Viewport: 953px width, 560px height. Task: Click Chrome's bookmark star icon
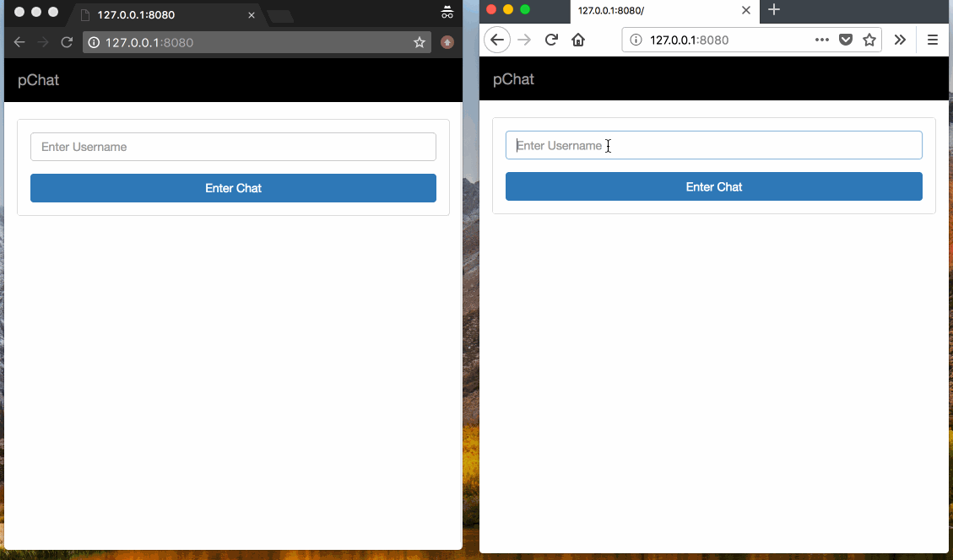[420, 40]
